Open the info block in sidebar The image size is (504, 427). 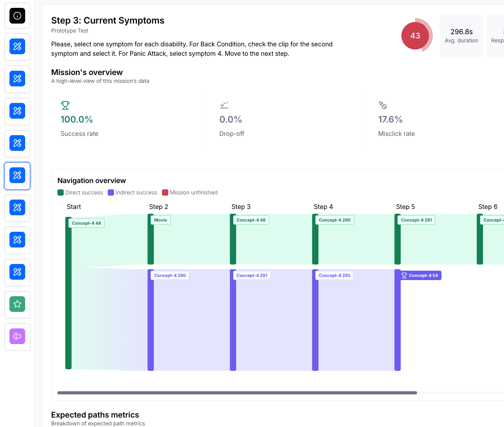pos(17,16)
